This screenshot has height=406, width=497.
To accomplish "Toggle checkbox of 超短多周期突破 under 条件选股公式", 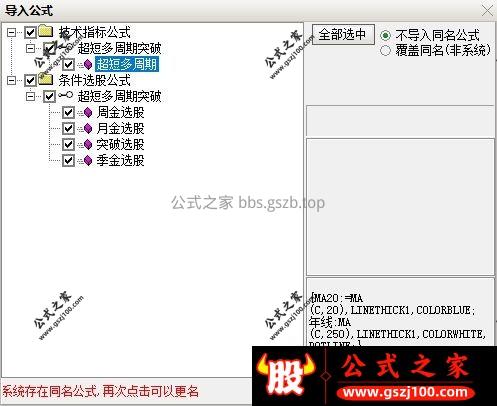I will pyautogui.click(x=49, y=96).
